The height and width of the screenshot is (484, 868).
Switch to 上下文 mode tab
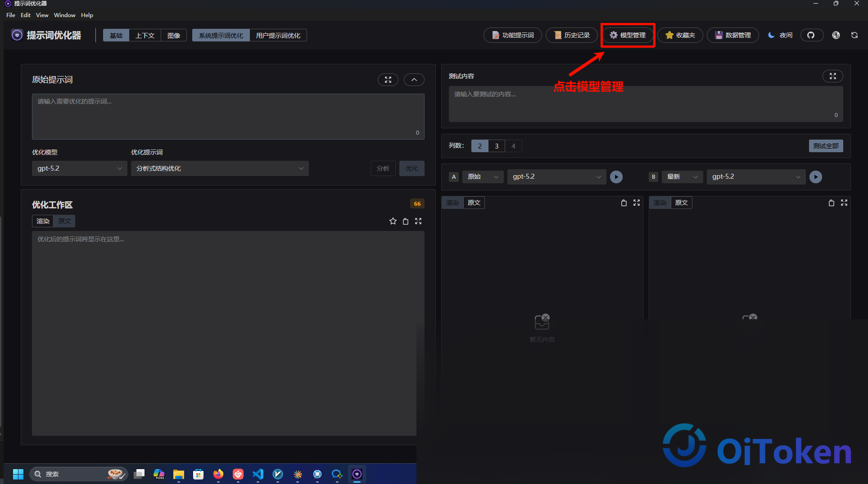coord(145,35)
